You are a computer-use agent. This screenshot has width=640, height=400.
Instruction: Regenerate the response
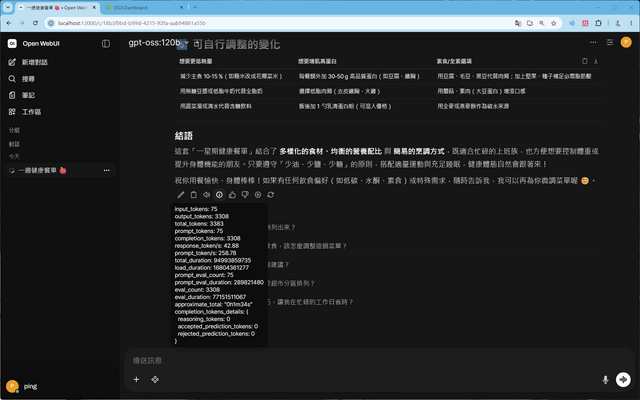tap(271, 195)
